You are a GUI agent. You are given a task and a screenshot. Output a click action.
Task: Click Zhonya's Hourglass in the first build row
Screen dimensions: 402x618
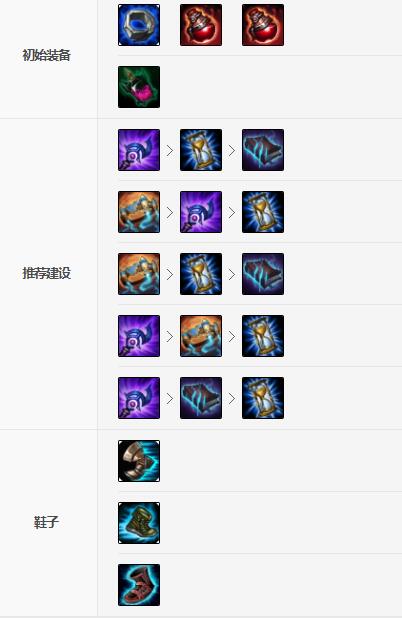click(x=201, y=150)
